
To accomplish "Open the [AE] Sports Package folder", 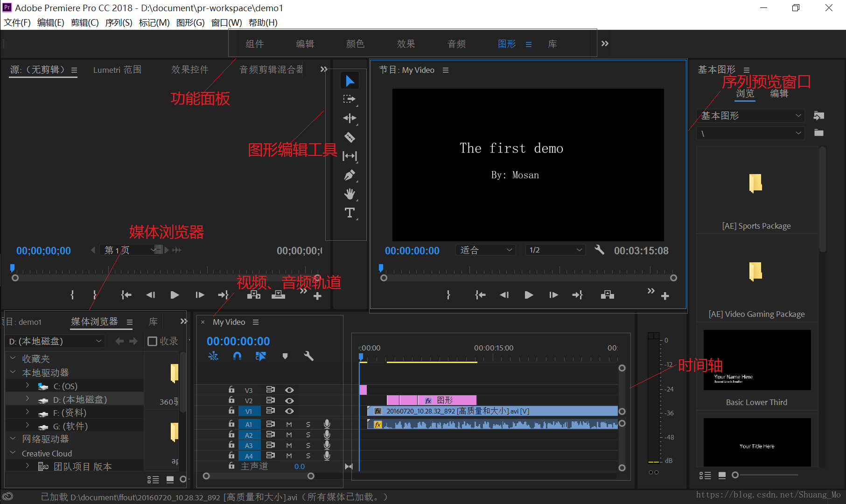I will point(756,191).
